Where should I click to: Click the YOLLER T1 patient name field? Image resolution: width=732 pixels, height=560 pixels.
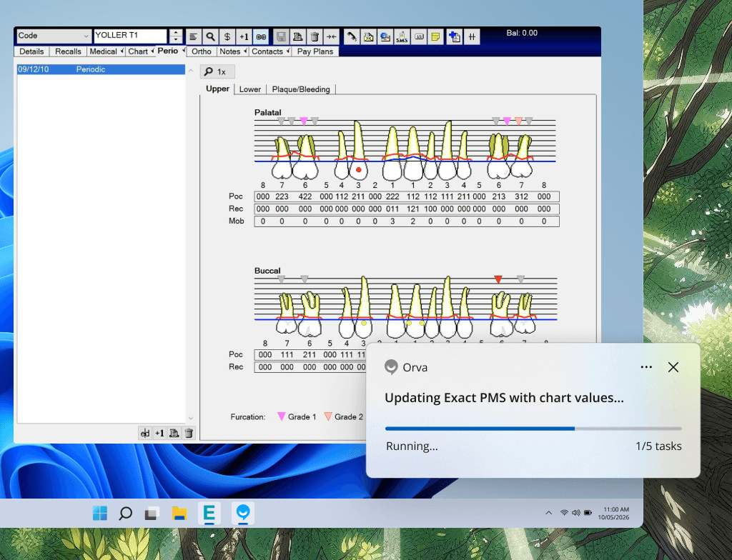click(130, 36)
